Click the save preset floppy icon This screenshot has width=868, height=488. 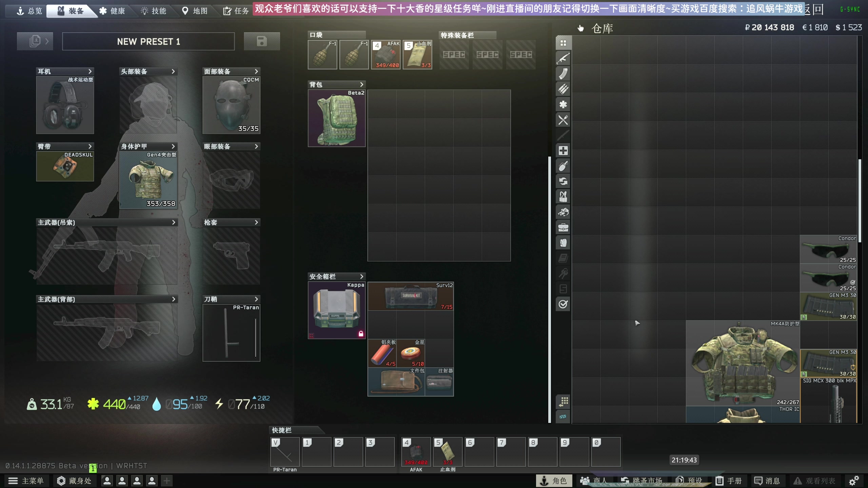coord(262,41)
